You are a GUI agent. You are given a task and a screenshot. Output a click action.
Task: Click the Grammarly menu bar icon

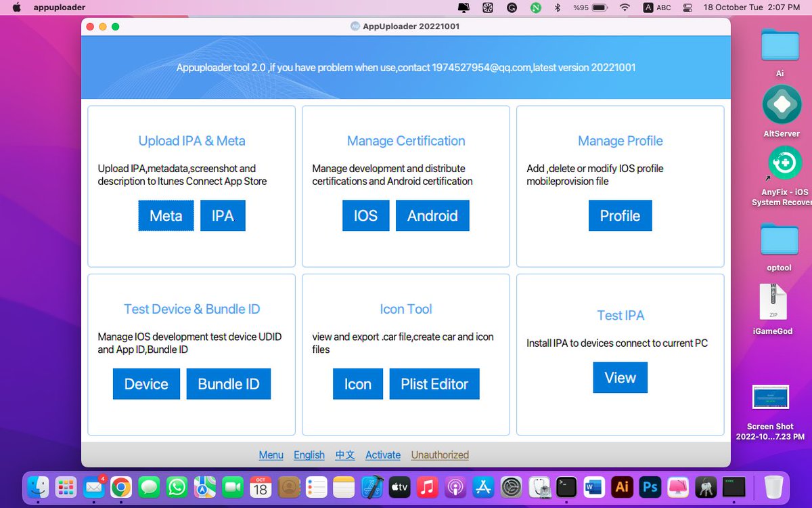pos(512,7)
